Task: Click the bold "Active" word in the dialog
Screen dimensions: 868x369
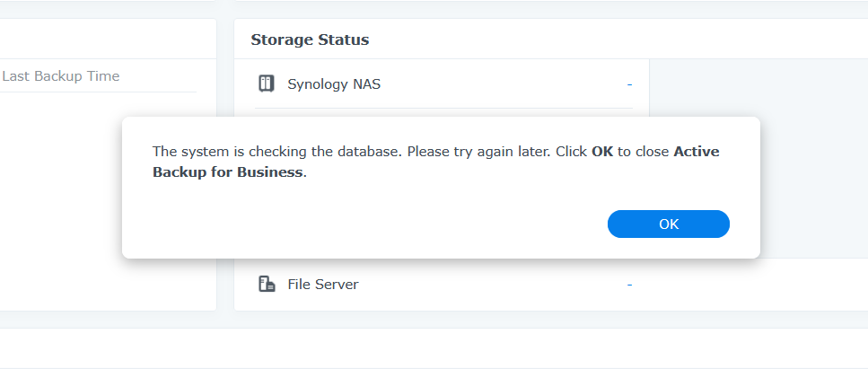Action: [x=697, y=152]
